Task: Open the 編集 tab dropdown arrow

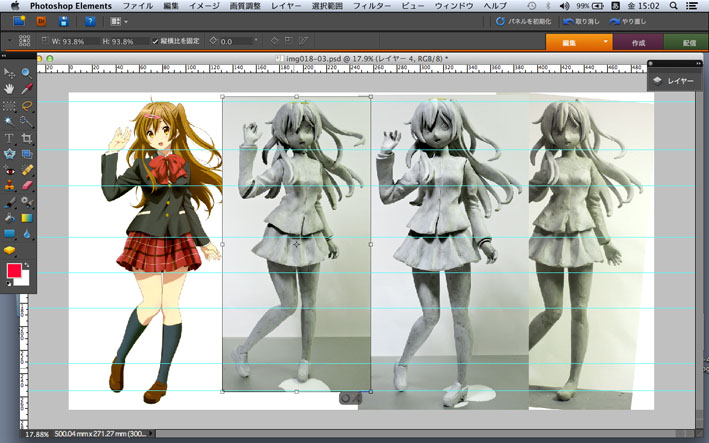Action: 605,42
